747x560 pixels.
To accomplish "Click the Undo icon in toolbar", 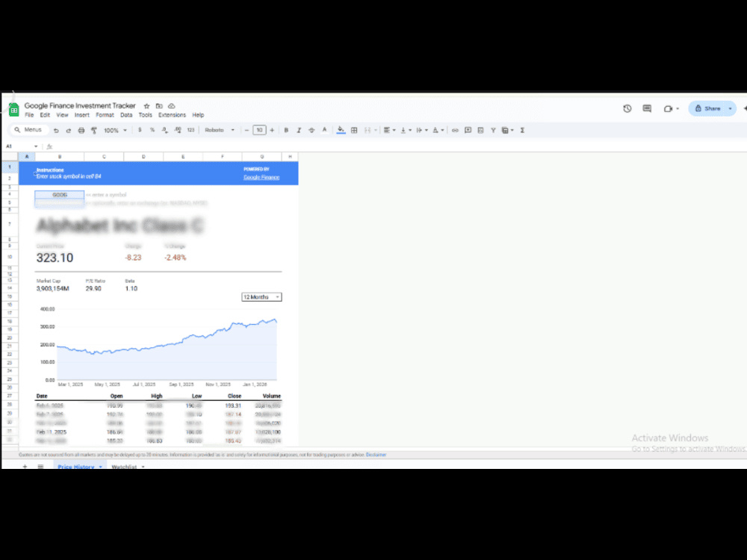I will (56, 130).
